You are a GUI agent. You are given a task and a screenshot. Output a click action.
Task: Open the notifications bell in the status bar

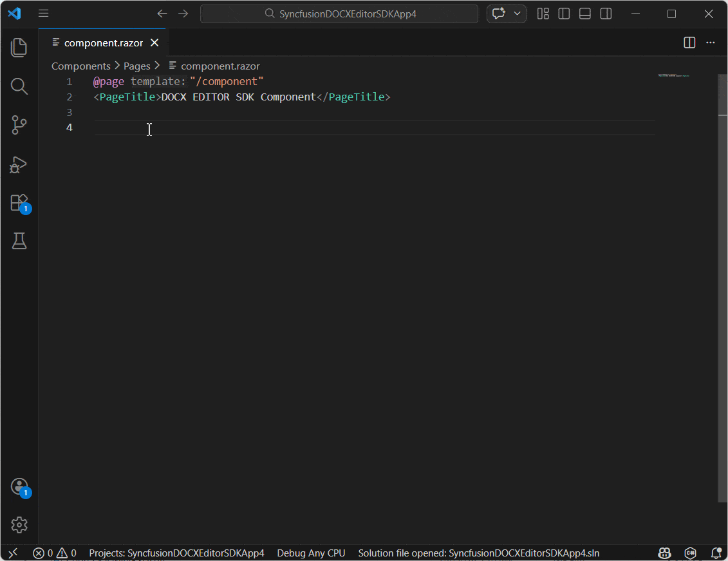[x=716, y=553]
